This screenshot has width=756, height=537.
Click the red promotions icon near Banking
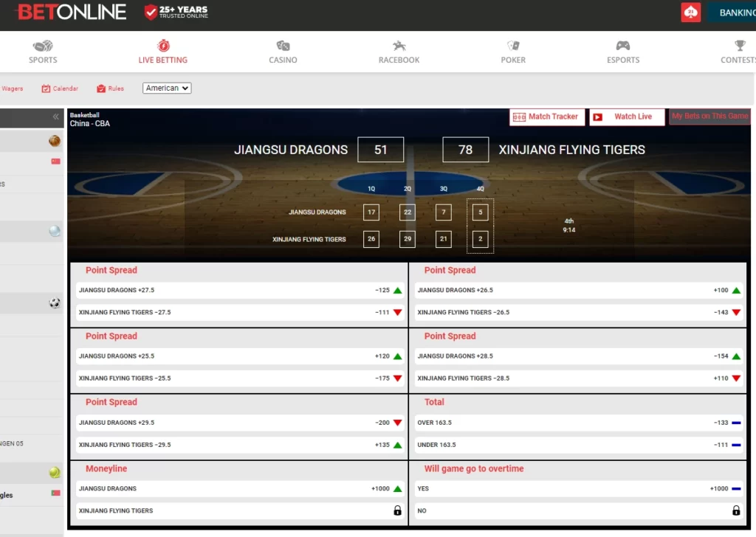690,12
